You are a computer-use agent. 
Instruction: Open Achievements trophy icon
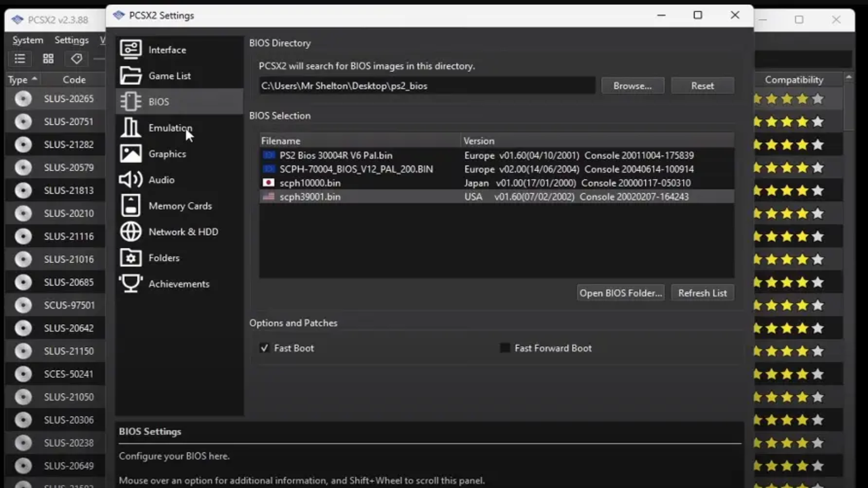coord(131,284)
